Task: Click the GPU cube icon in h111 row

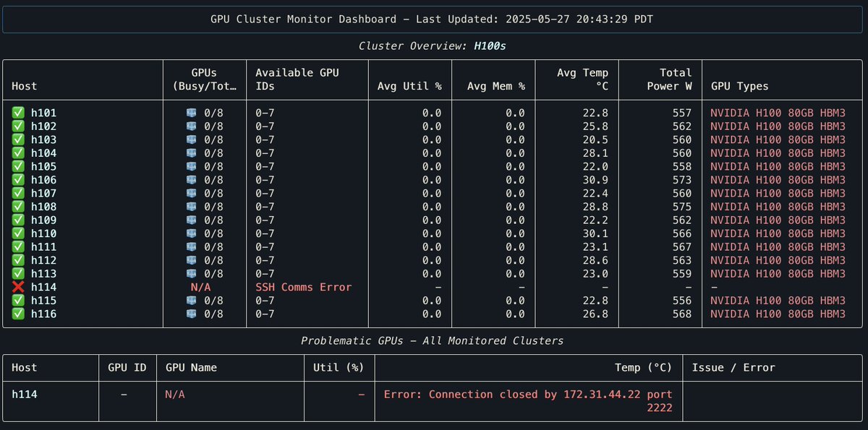Action: pos(192,247)
